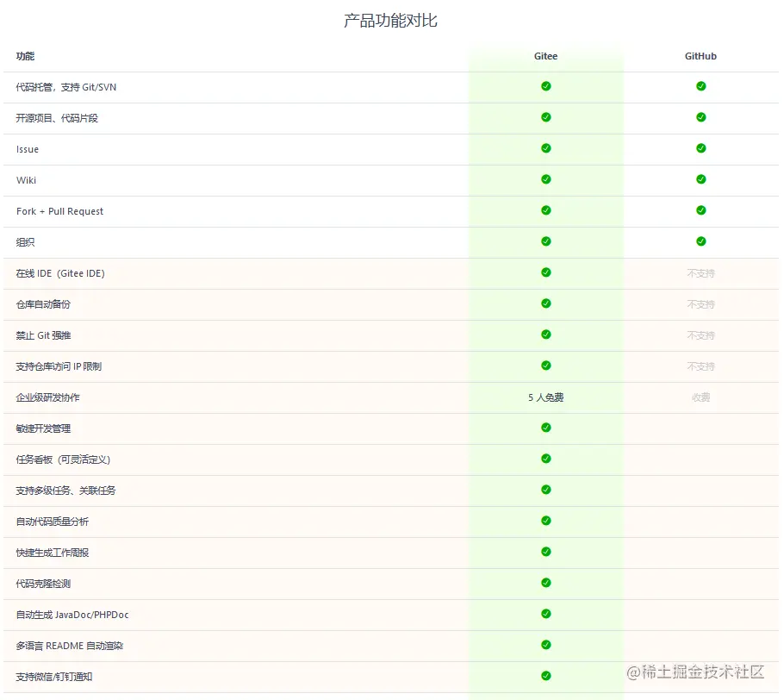This screenshot has width=784, height=700.
Task: Click 不支持 in the 仓库自动备份 row
Action: 701,304
